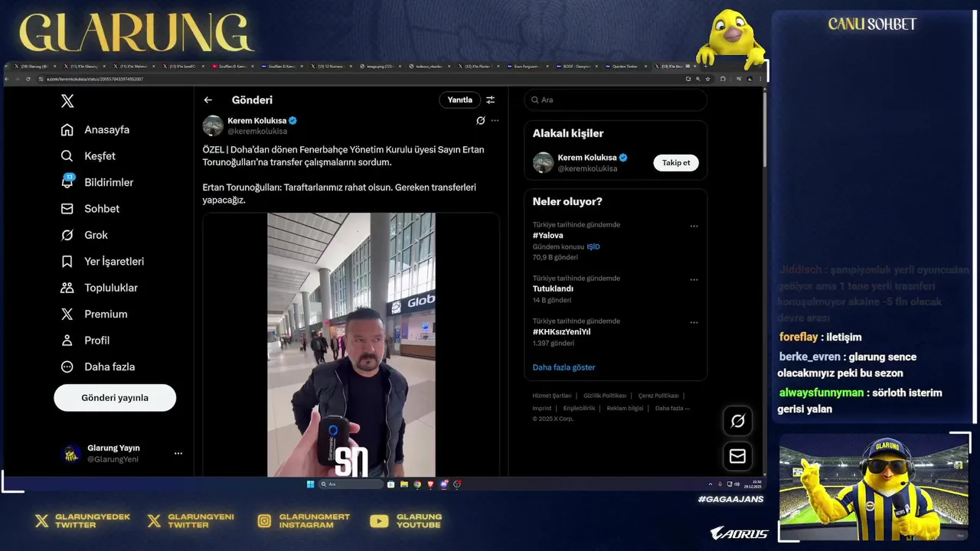Switch to Soufian El Karouani YouTube tab
980x551 pixels.
pyautogui.click(x=234, y=67)
